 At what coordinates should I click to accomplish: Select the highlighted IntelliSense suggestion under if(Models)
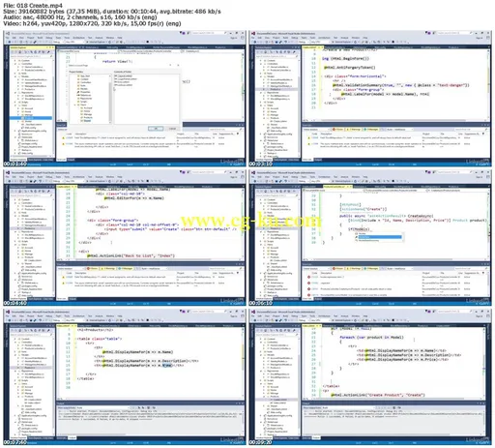point(380,237)
